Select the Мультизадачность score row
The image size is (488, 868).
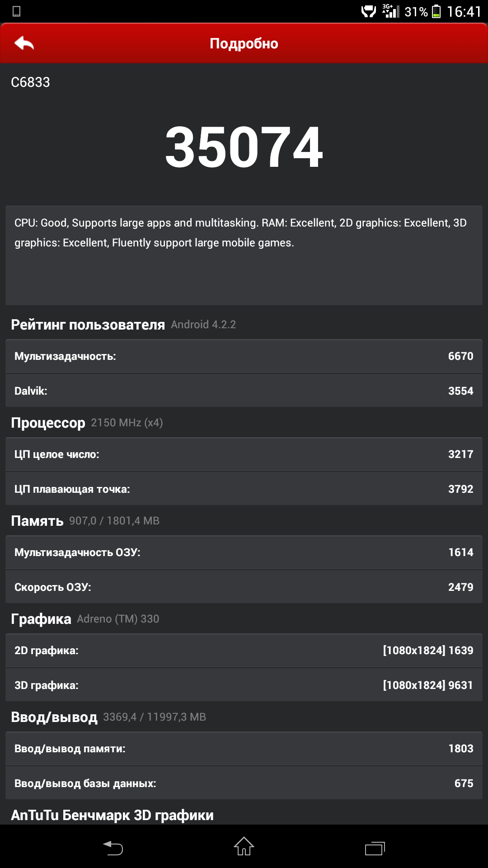[244, 356]
